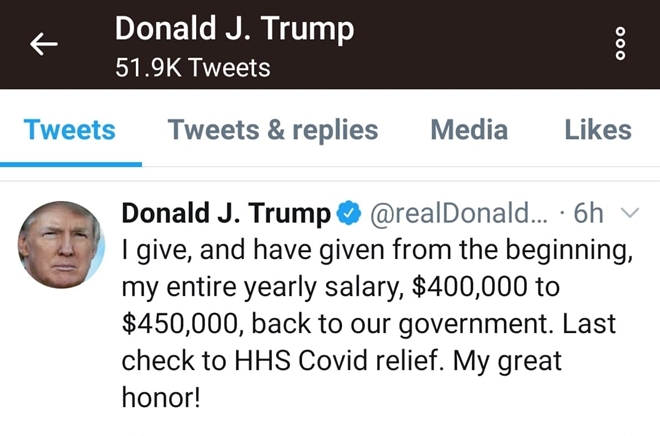Click the blue verified badge

349,213
